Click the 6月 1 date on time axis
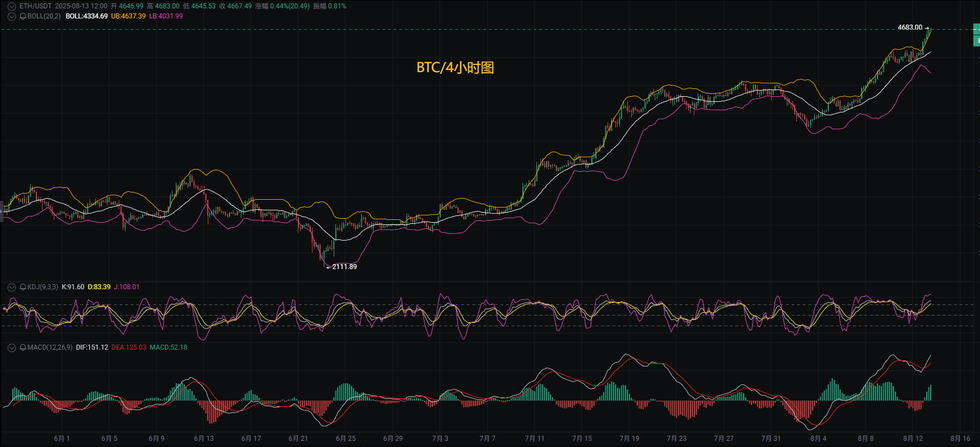 (62, 439)
